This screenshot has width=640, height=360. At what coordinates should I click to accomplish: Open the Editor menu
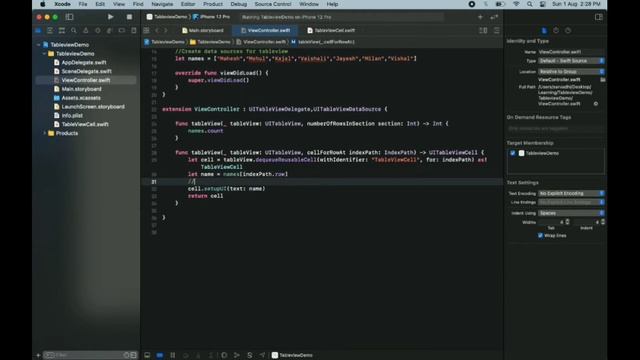tap(188, 4)
